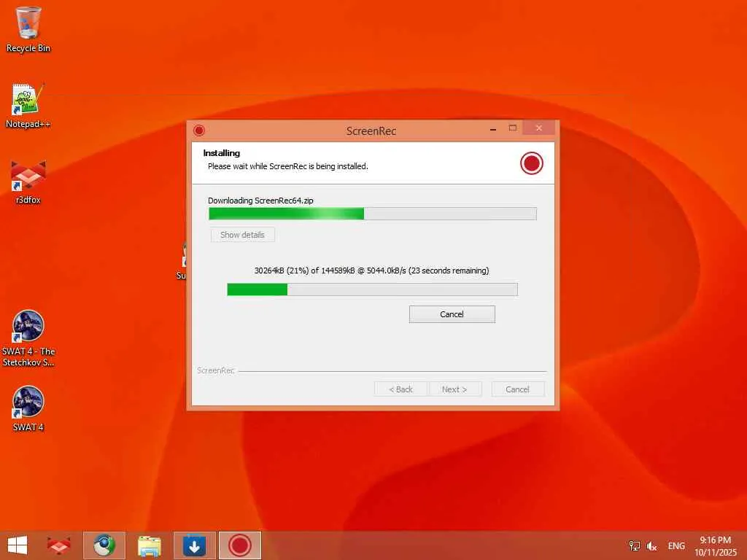The height and width of the screenshot is (560, 747).
Task: Click the disabled Next button
Action: (x=454, y=389)
